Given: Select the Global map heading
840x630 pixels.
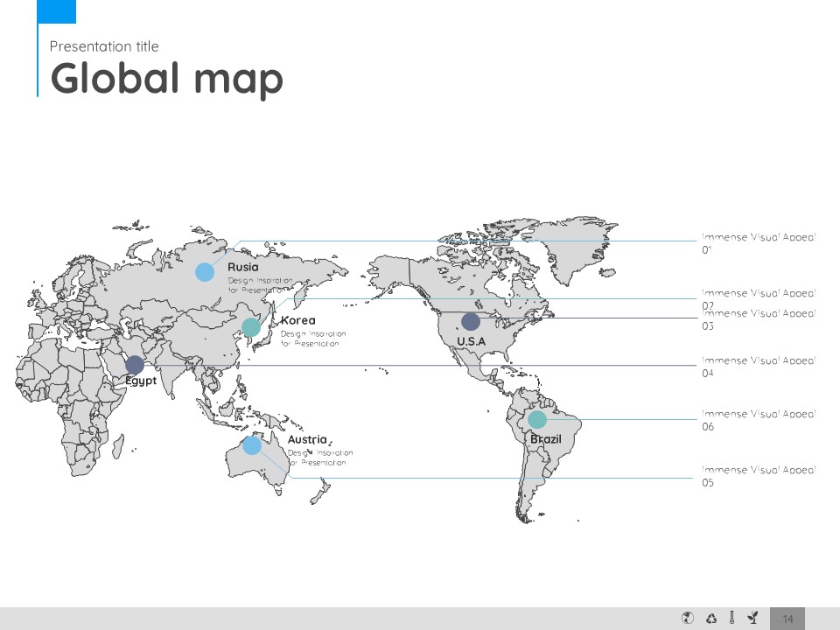Looking at the screenshot, I should [167, 79].
